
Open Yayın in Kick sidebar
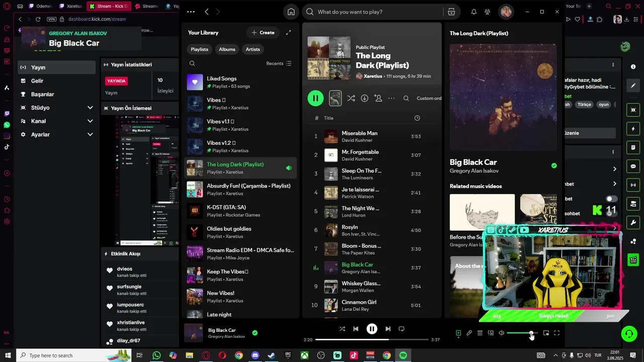pos(57,67)
